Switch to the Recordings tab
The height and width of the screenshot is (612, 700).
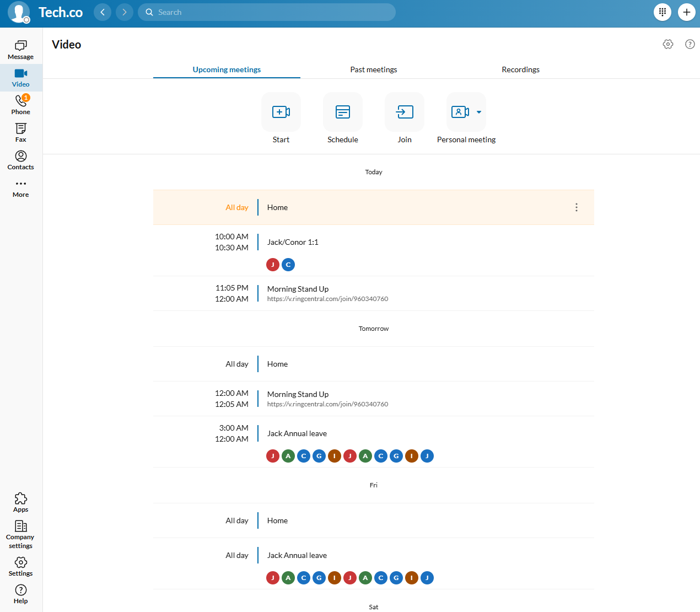[520, 69]
